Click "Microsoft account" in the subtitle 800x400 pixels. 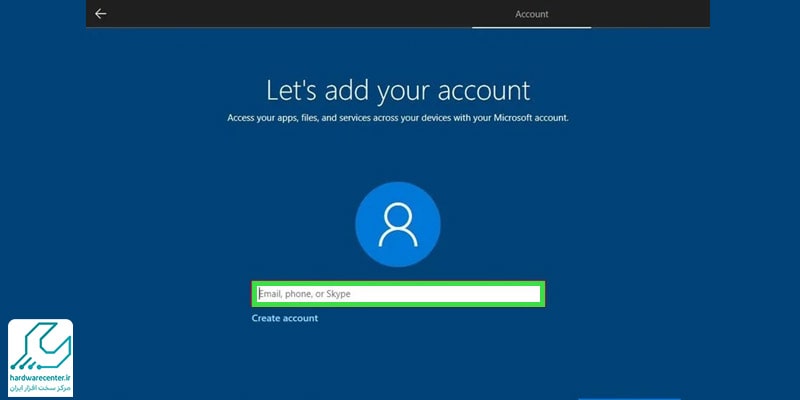pyautogui.click(x=530, y=118)
